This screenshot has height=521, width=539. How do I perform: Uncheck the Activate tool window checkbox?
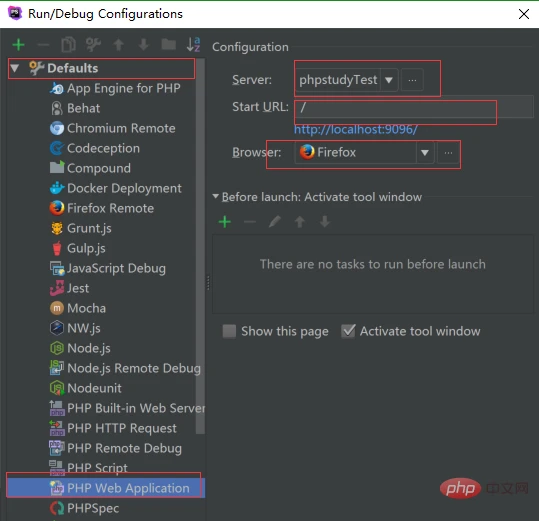click(x=348, y=331)
